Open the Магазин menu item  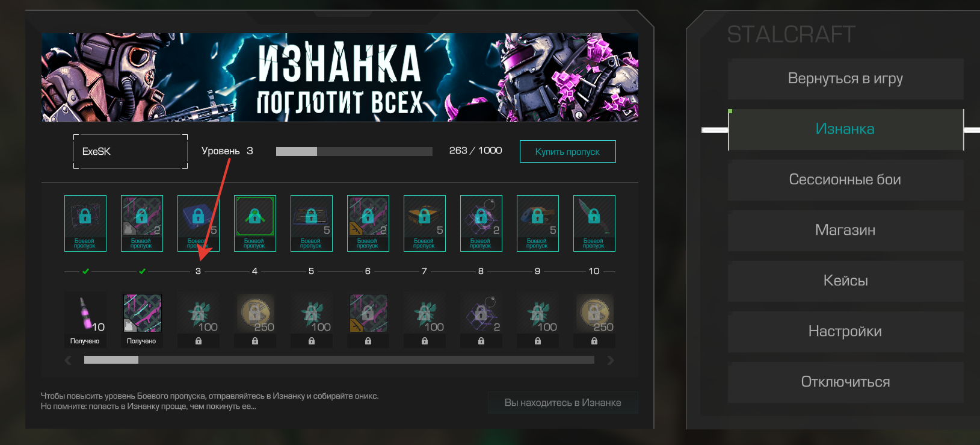click(845, 231)
